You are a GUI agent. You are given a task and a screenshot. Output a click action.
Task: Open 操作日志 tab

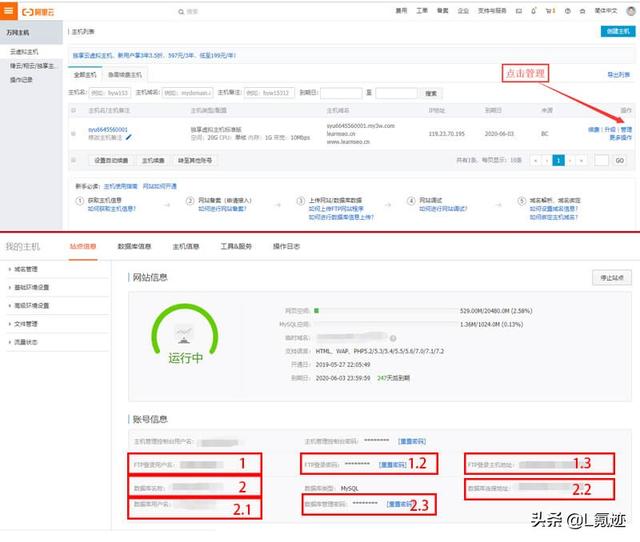pos(286,246)
